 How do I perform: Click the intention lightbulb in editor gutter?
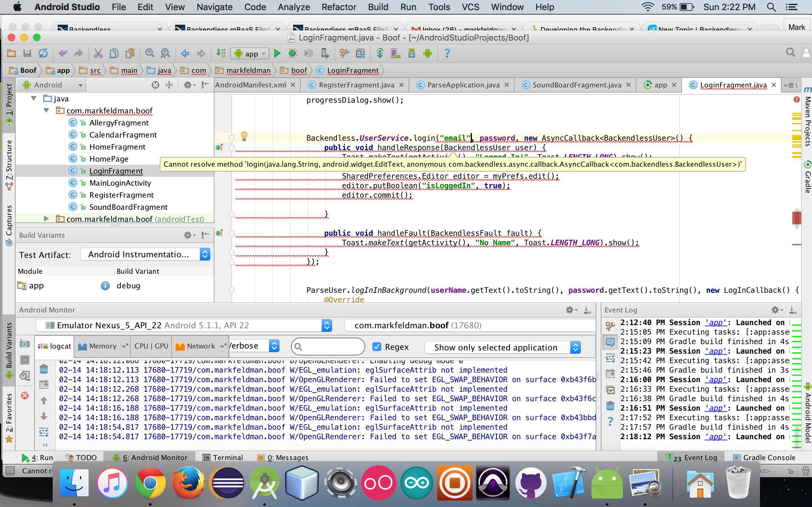(x=244, y=136)
